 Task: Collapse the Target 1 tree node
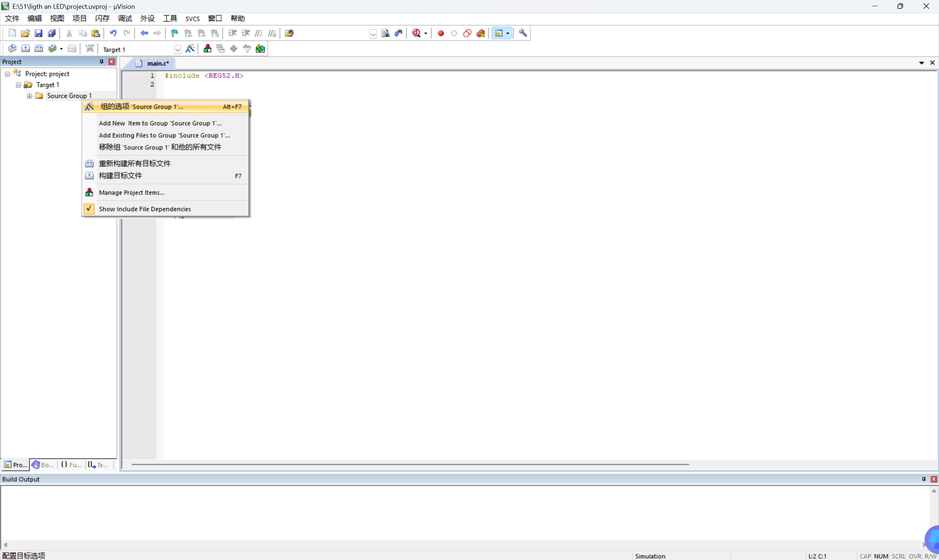(18, 85)
